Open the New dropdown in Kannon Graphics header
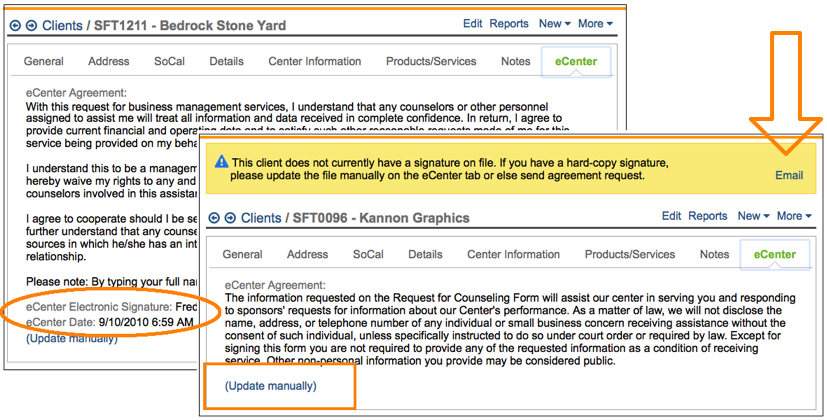The height and width of the screenshot is (420, 827). point(753,216)
